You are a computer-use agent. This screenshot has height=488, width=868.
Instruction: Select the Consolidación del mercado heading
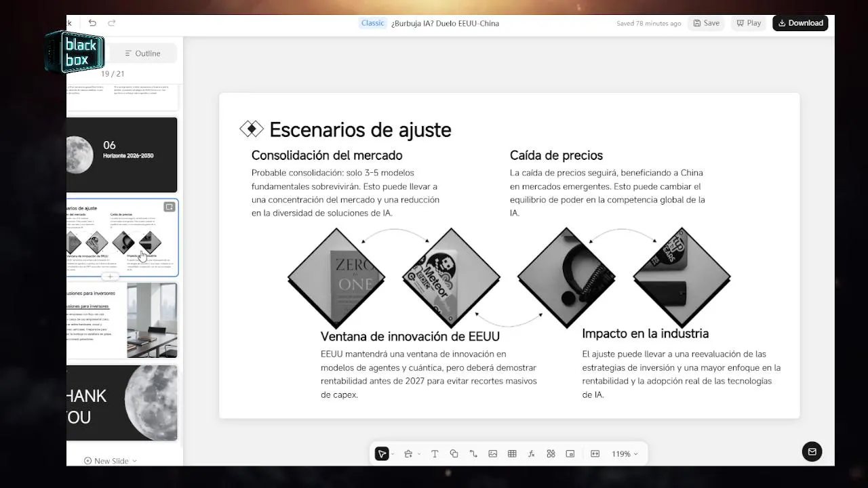[327, 155]
